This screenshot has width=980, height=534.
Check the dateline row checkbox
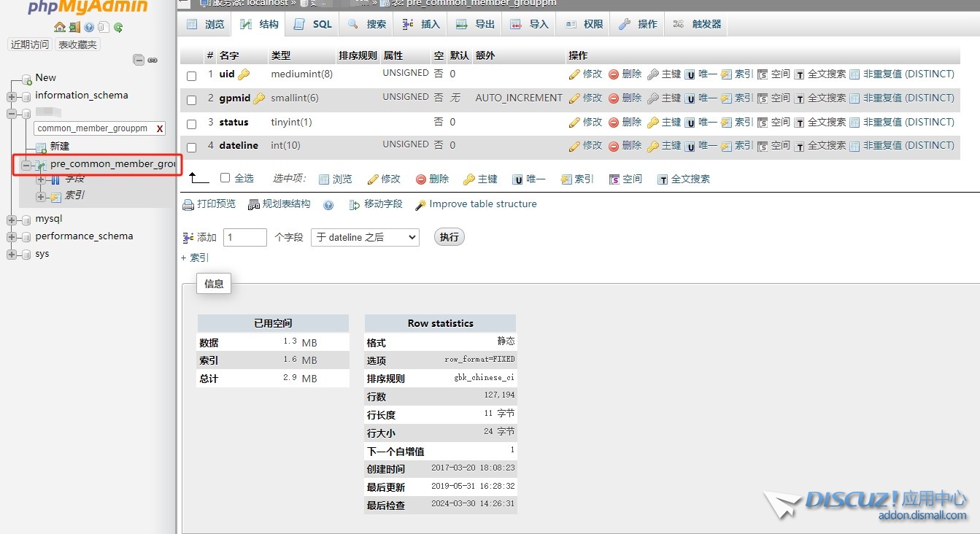pyautogui.click(x=192, y=147)
